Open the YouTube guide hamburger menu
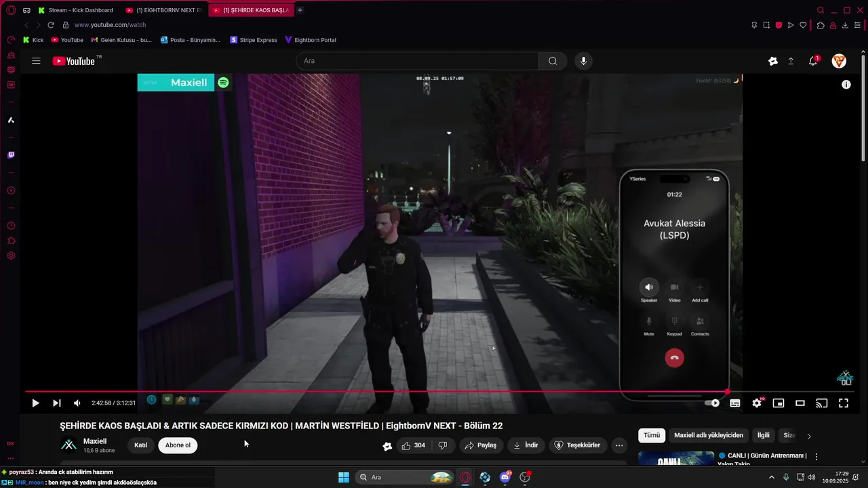The image size is (868, 488). pyautogui.click(x=36, y=61)
